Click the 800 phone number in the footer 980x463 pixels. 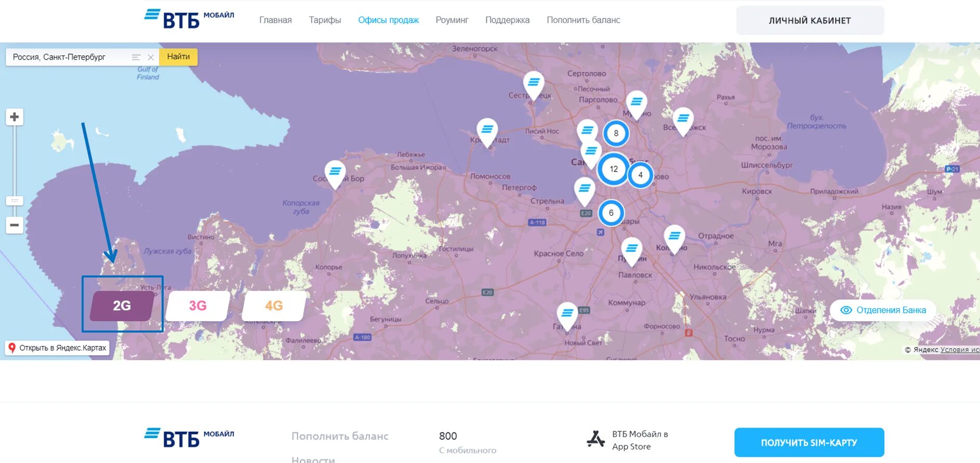click(448, 436)
